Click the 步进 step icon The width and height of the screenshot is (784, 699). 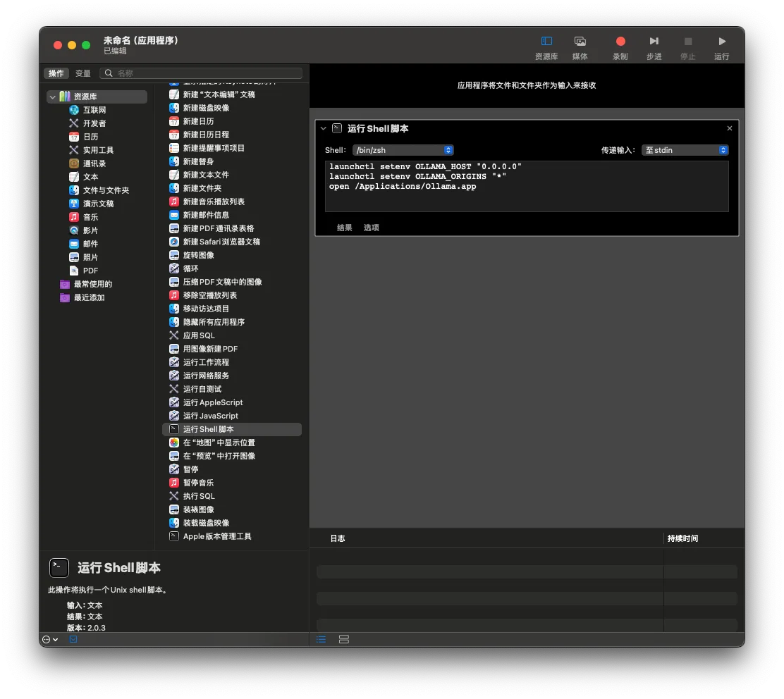[x=654, y=42]
